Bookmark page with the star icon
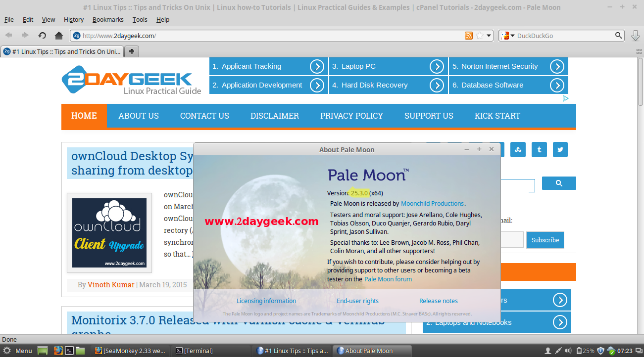The width and height of the screenshot is (644, 357). point(479,36)
